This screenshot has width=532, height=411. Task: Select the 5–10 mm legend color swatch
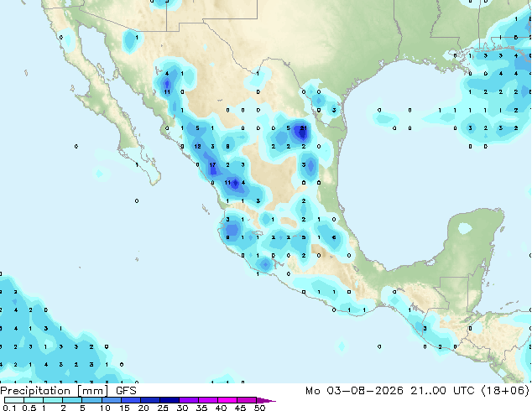click(91, 400)
